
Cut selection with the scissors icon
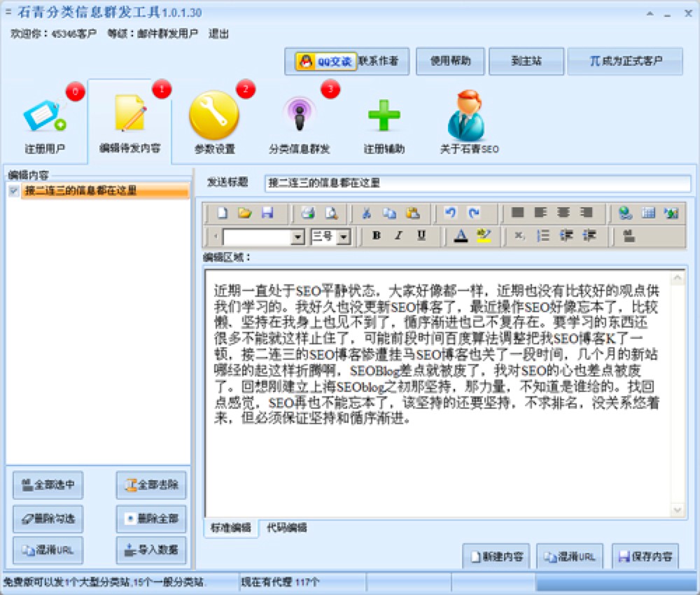[367, 213]
